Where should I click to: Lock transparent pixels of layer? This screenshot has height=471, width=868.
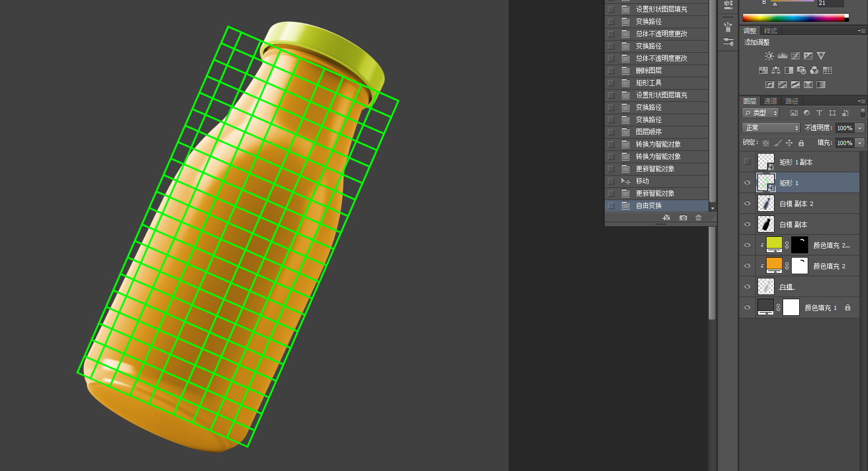click(766, 143)
